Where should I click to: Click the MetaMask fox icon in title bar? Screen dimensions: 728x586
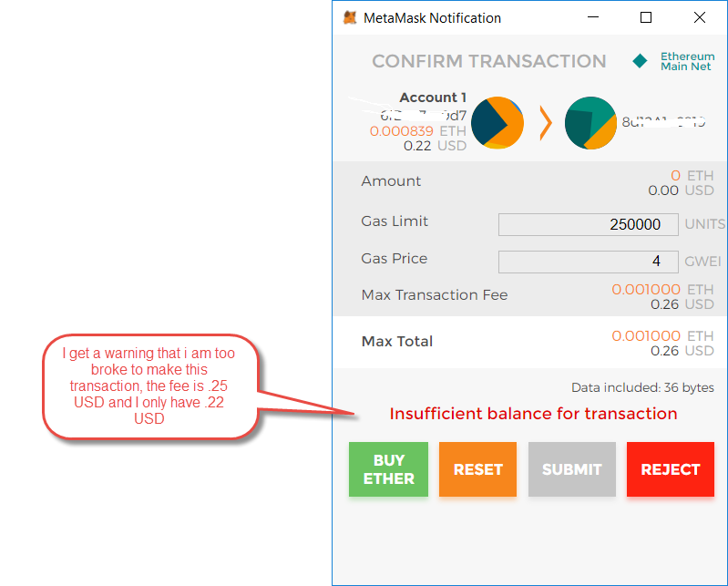[x=350, y=17]
